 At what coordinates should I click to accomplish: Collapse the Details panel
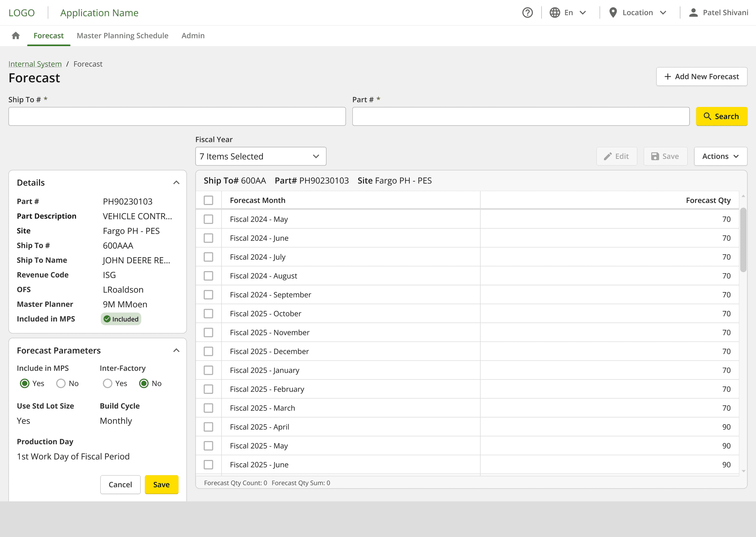pyautogui.click(x=176, y=183)
